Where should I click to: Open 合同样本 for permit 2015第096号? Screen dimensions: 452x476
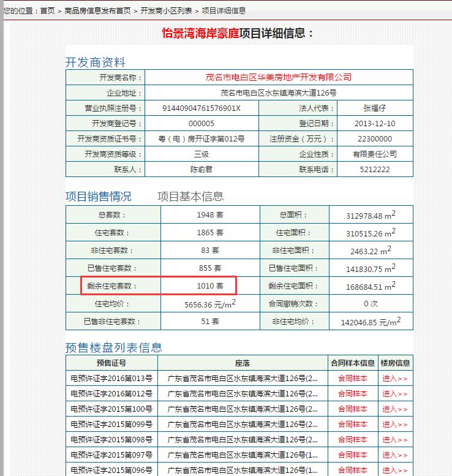(x=352, y=470)
